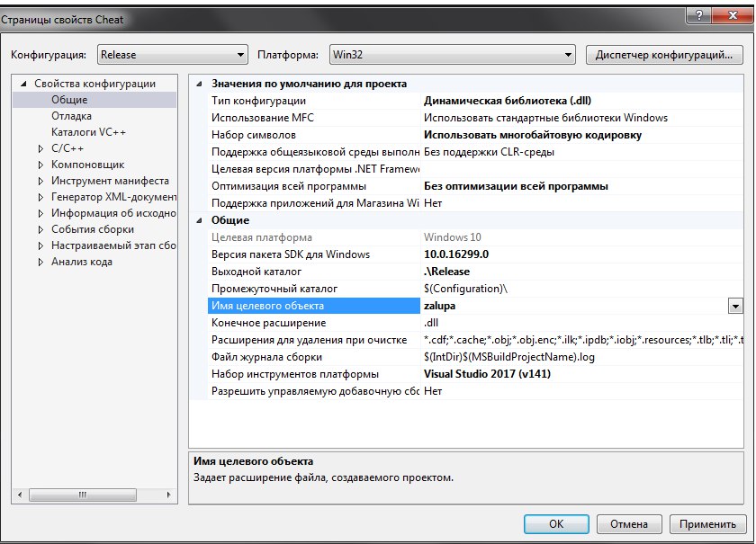
Task: Expand the Инструмент манифеста node arrow
Action: click(41, 181)
